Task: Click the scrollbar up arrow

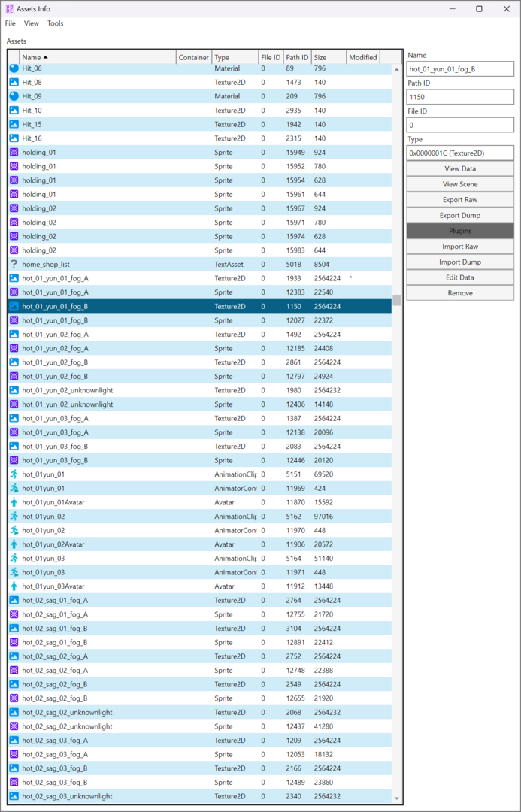Action: [397, 69]
